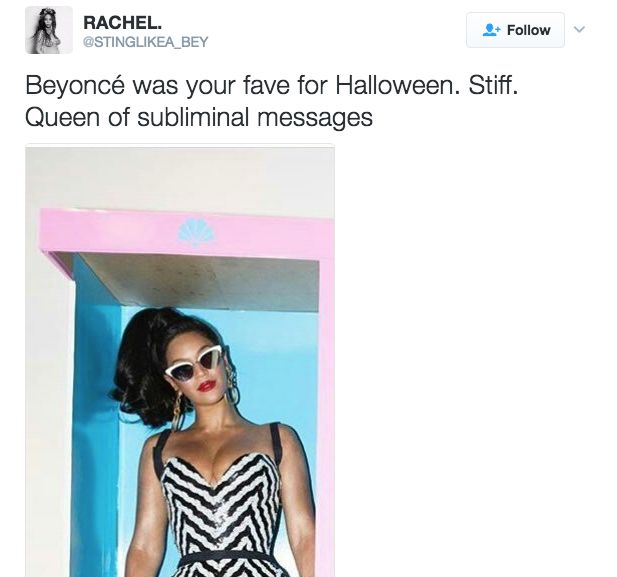Click the red lips in the photo

[x=207, y=385]
